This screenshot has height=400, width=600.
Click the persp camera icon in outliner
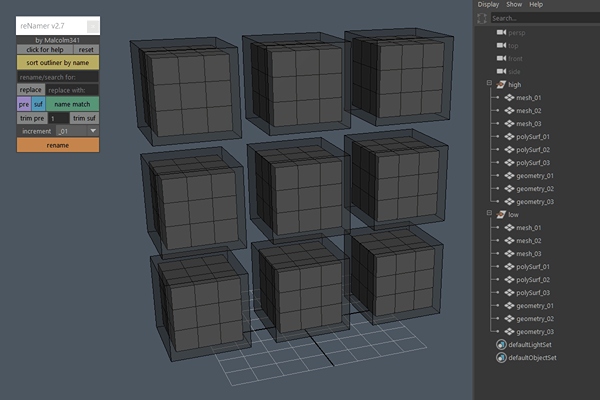[x=501, y=33]
